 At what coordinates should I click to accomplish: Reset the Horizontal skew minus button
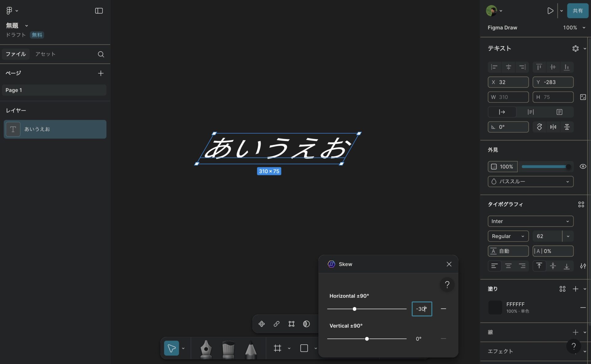click(443, 309)
